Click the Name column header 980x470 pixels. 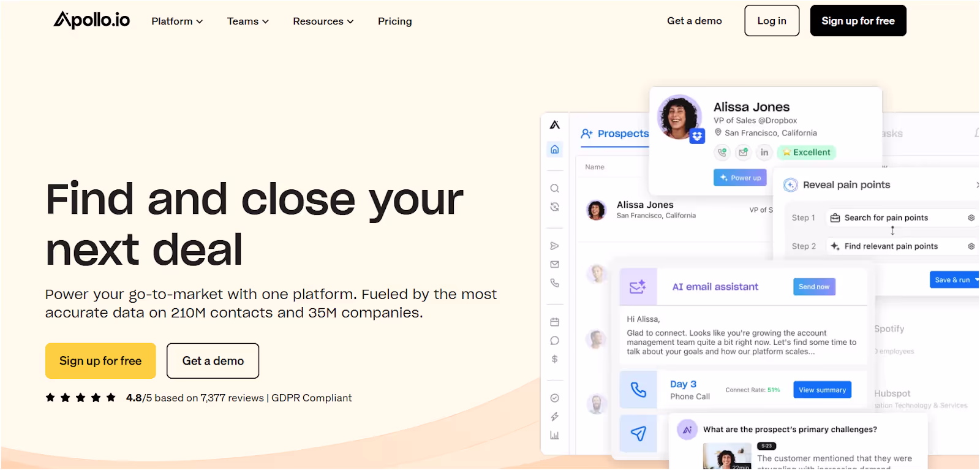click(595, 167)
